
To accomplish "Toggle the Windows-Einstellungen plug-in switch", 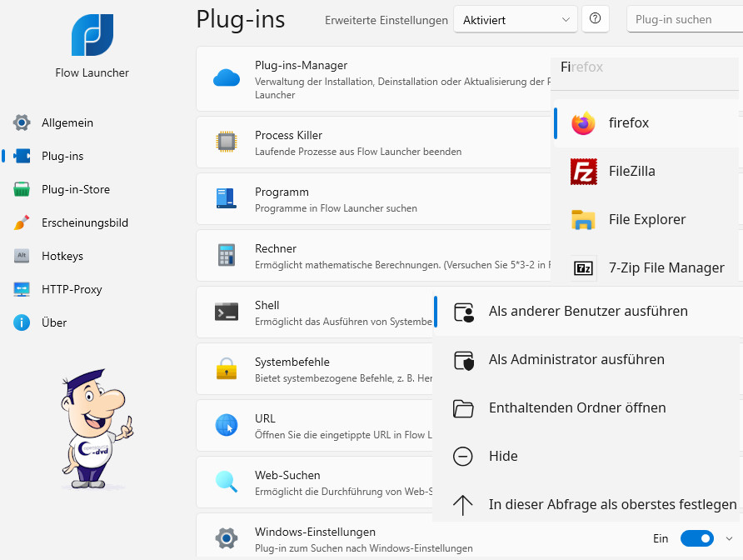I will coord(696,538).
